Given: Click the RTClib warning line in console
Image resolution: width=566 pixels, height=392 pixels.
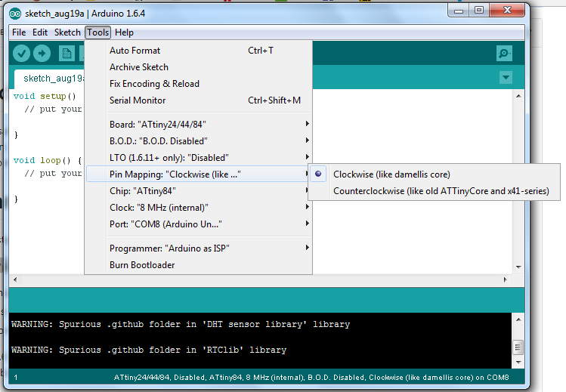Looking at the screenshot, I should click(149, 350).
